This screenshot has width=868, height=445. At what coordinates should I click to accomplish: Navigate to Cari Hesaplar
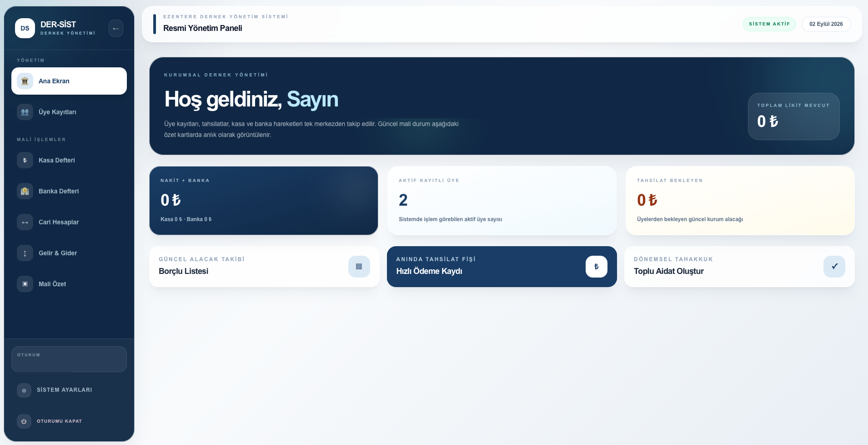pos(69,222)
